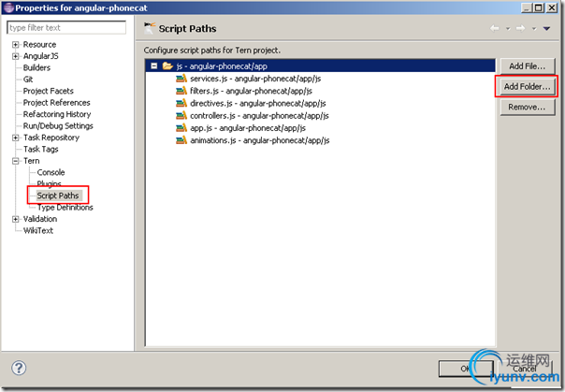Click the animations.js file icon
Image resolution: width=565 pixels, height=392 pixels.
click(x=181, y=140)
